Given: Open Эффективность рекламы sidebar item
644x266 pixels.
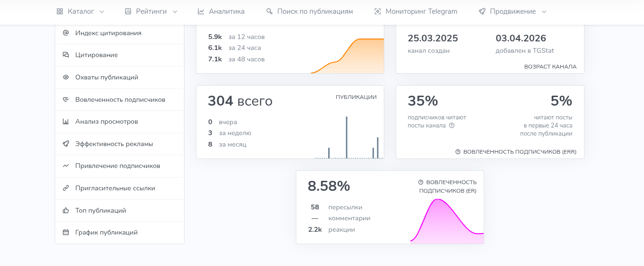Looking at the screenshot, I should click(119, 144).
